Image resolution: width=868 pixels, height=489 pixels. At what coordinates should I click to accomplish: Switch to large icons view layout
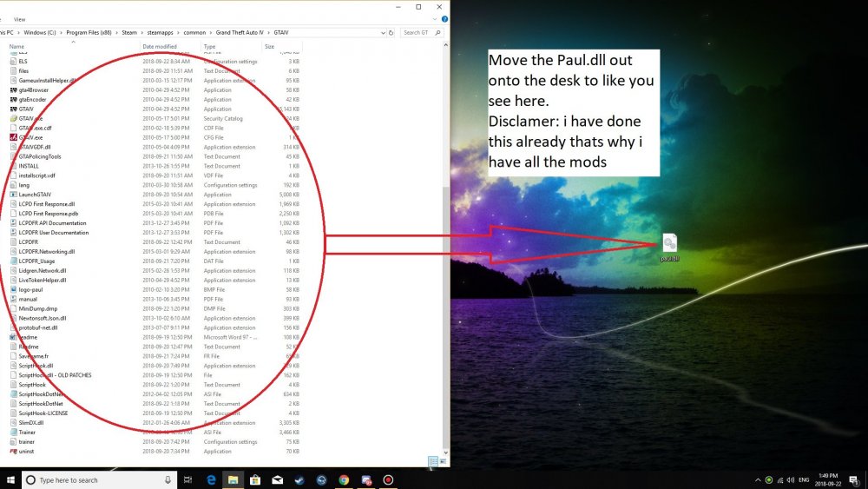click(443, 461)
